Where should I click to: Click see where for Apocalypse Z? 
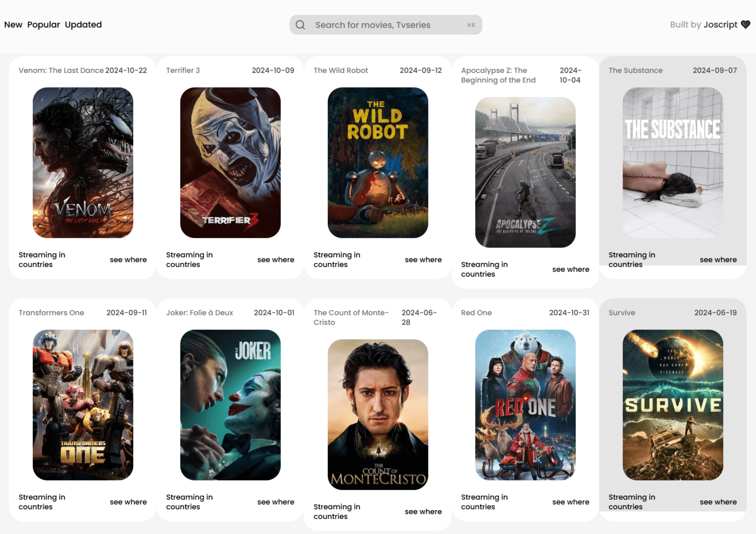click(x=571, y=269)
